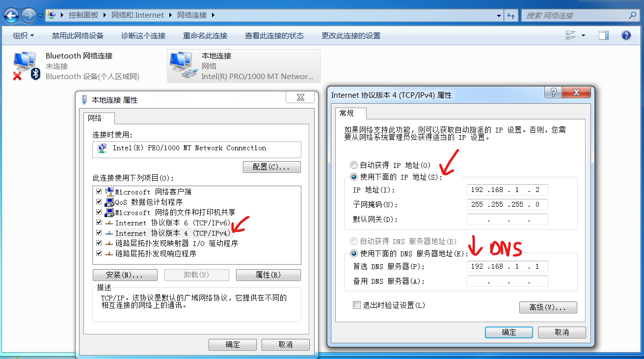
Task: Click the change view icon
Action: coord(570,35)
